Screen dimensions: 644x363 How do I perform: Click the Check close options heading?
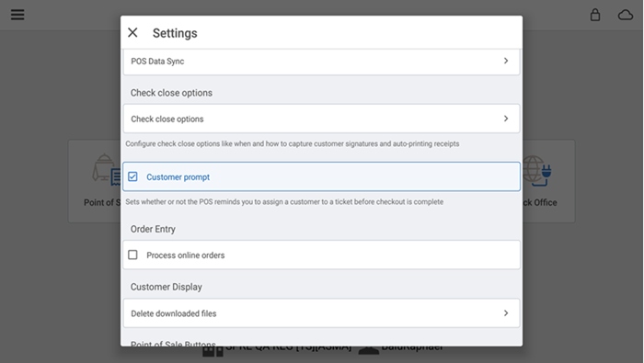click(x=171, y=93)
